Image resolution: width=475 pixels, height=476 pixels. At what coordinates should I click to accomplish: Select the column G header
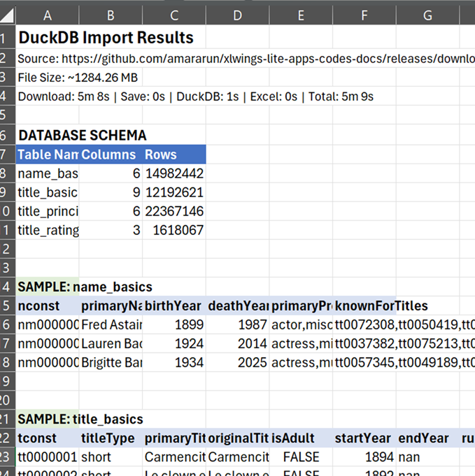coord(427,15)
